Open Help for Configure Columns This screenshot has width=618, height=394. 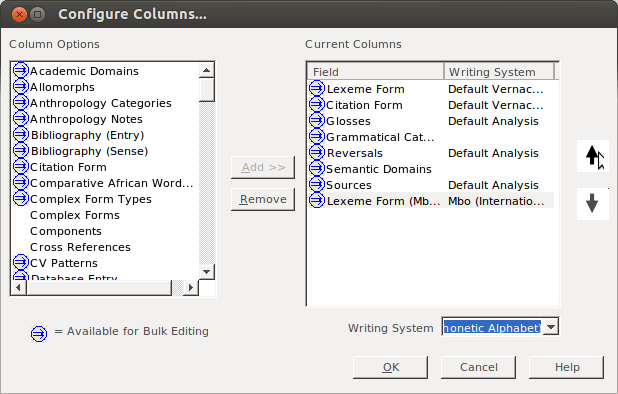tap(567, 367)
